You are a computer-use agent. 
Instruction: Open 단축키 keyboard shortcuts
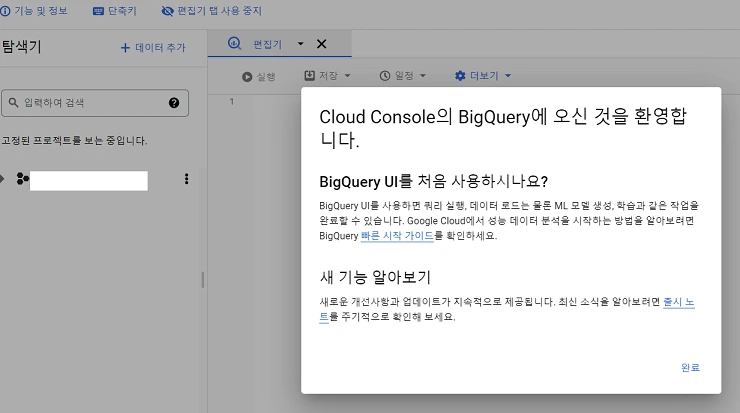(115, 11)
